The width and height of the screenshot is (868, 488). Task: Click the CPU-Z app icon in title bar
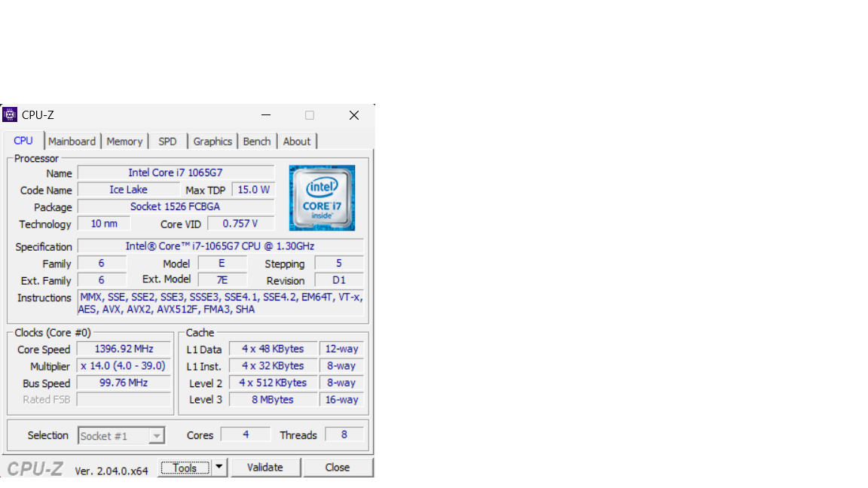click(9, 114)
